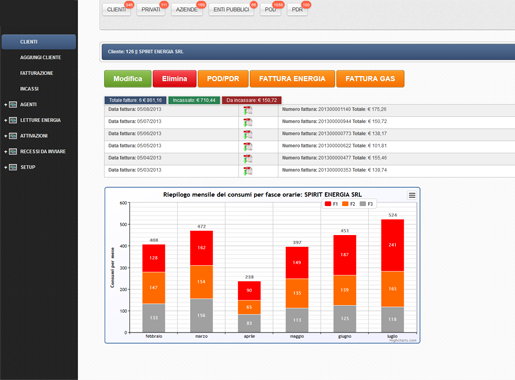Viewport: 515px width, 380px height.
Task: Expand the LETTURE ENERGIA plus sign
Action: pyautogui.click(x=5, y=120)
